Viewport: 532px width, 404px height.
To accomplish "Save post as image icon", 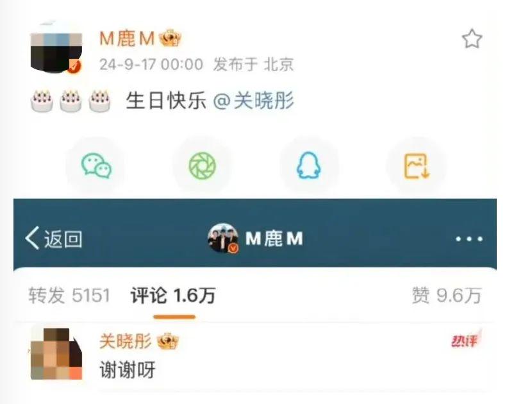I will (416, 166).
